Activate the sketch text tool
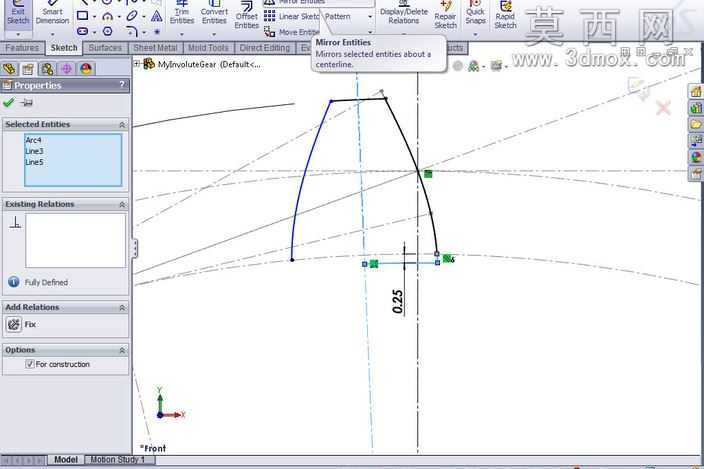Image resolution: width=704 pixels, height=469 pixels. [x=156, y=16]
